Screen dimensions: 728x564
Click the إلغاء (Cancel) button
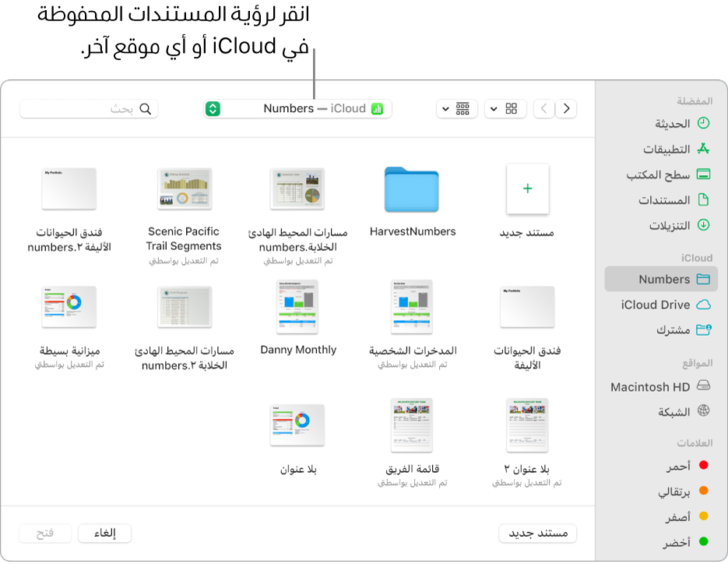point(104,534)
